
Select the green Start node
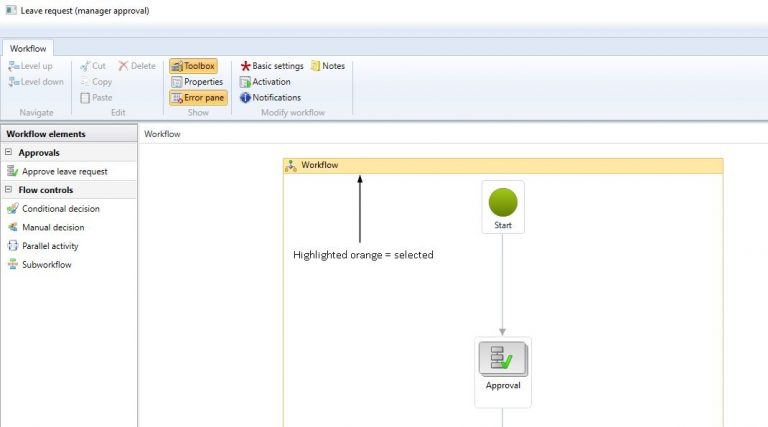(503, 207)
